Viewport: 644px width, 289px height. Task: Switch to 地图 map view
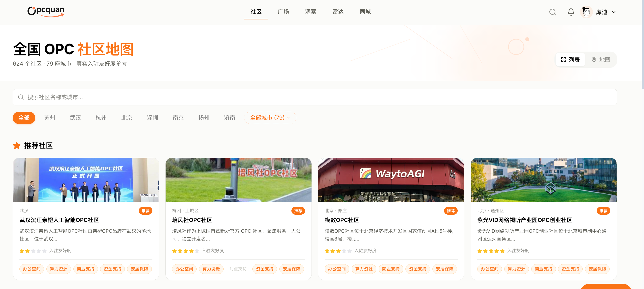point(601,60)
